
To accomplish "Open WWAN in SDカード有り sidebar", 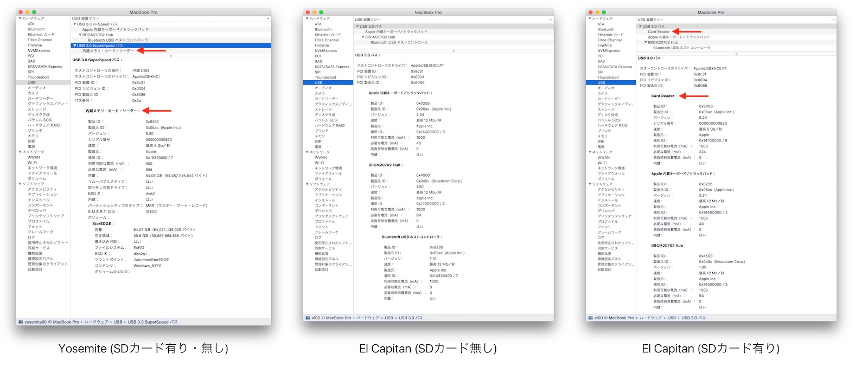I will tap(603, 157).
